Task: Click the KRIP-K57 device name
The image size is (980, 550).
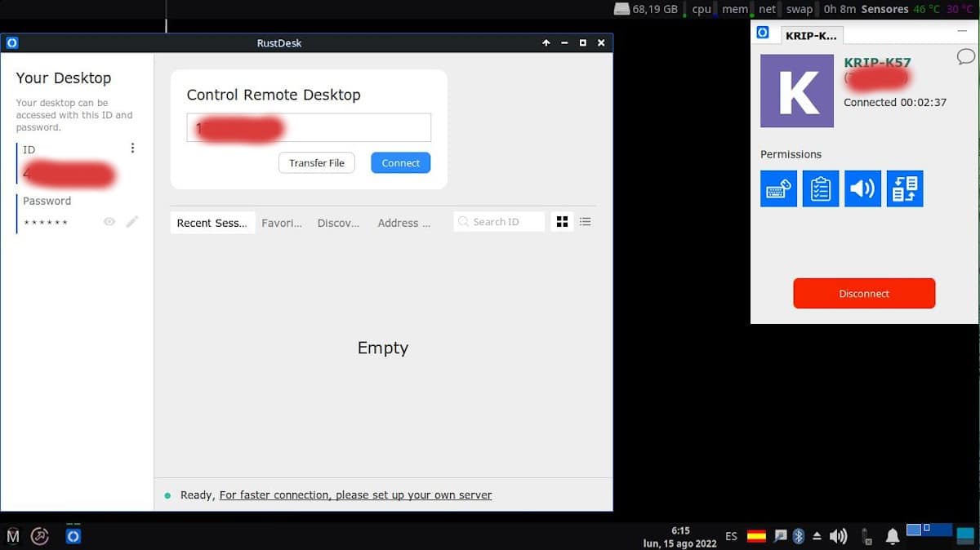Action: 877,62
